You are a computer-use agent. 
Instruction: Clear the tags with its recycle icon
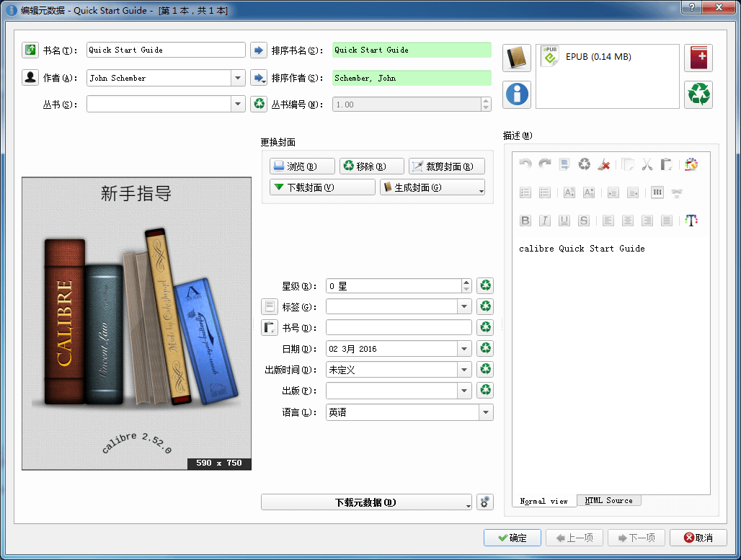pos(485,306)
